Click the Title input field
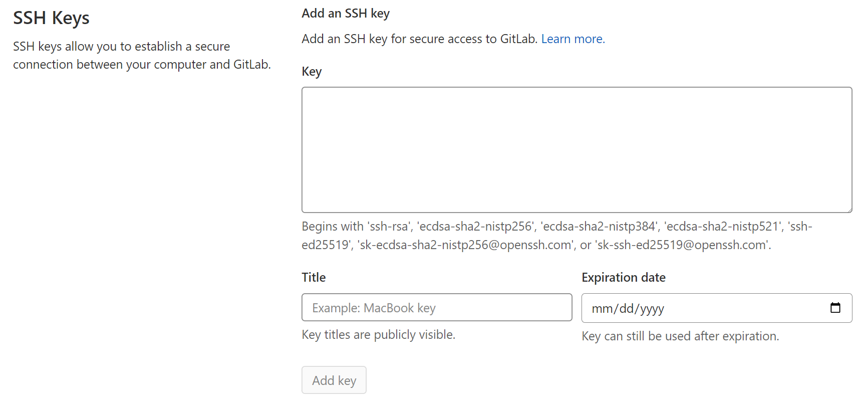The image size is (868, 405). coord(436,307)
